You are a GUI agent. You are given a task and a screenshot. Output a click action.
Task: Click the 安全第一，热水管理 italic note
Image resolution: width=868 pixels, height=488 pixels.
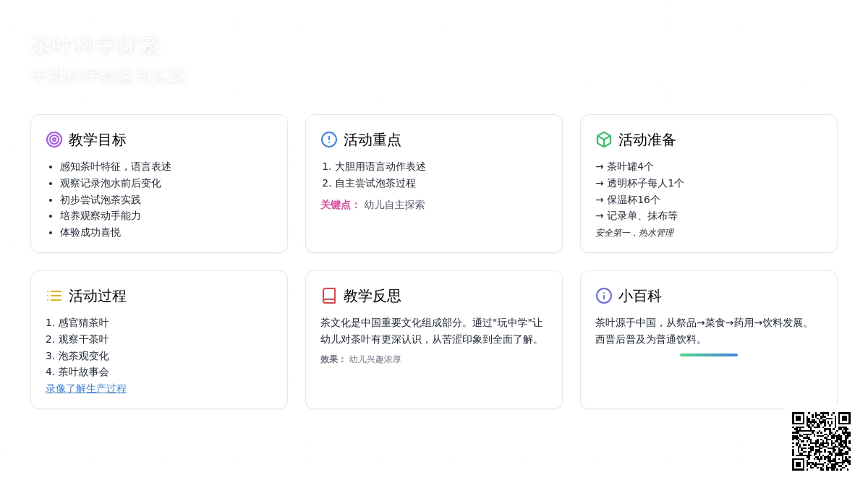pos(634,233)
